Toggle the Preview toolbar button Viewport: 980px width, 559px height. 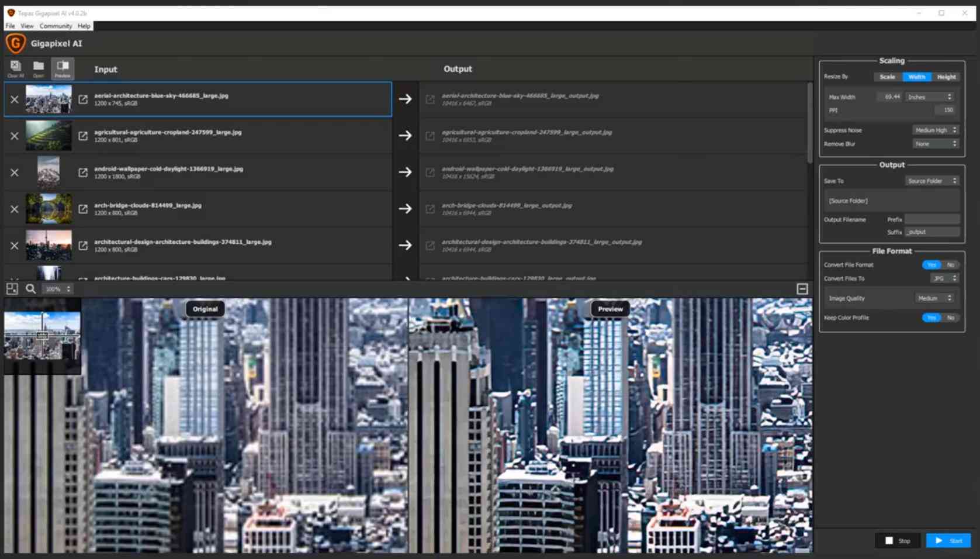63,68
